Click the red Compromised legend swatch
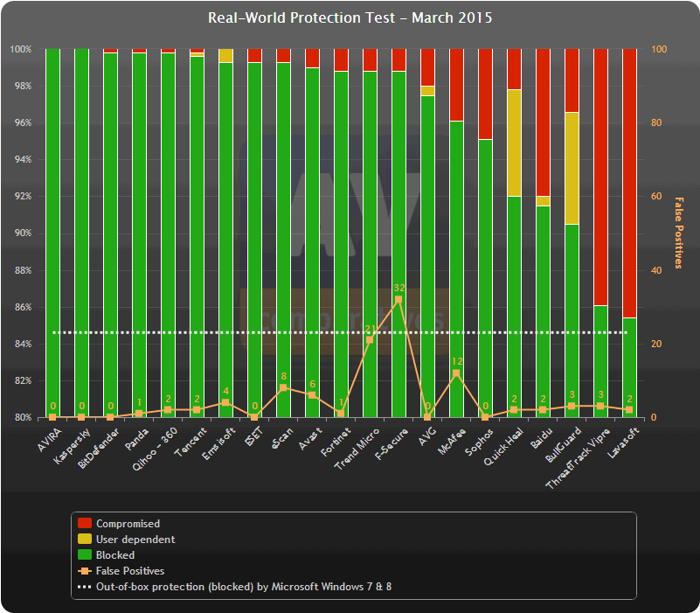 [85, 523]
